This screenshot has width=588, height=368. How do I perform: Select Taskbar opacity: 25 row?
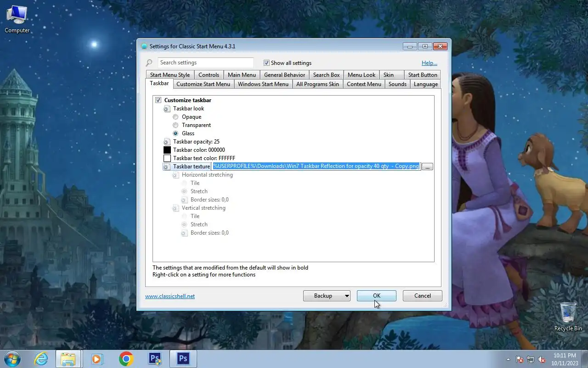click(196, 142)
